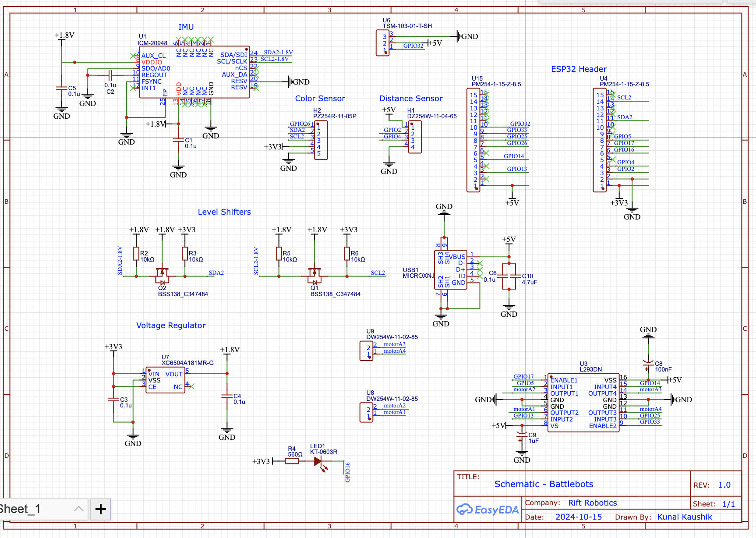756x538 pixels.
Task: Click the 'Level Shifters' section label
Action: 224,212
